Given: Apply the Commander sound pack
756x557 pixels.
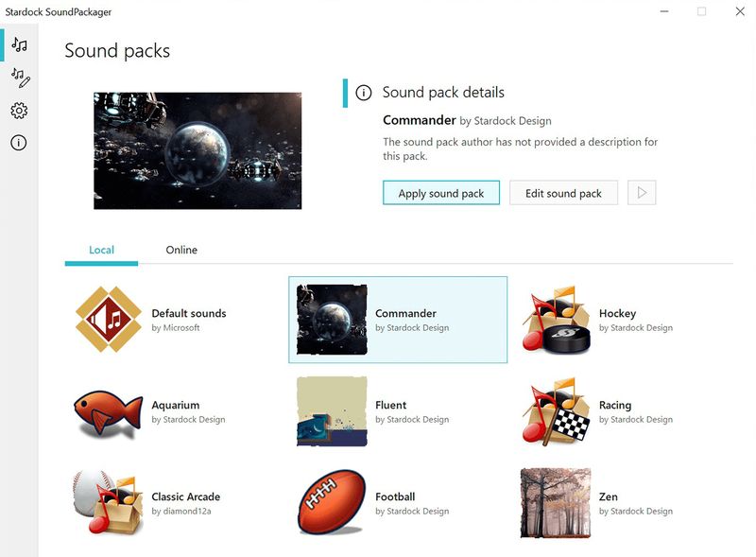Looking at the screenshot, I should (441, 192).
